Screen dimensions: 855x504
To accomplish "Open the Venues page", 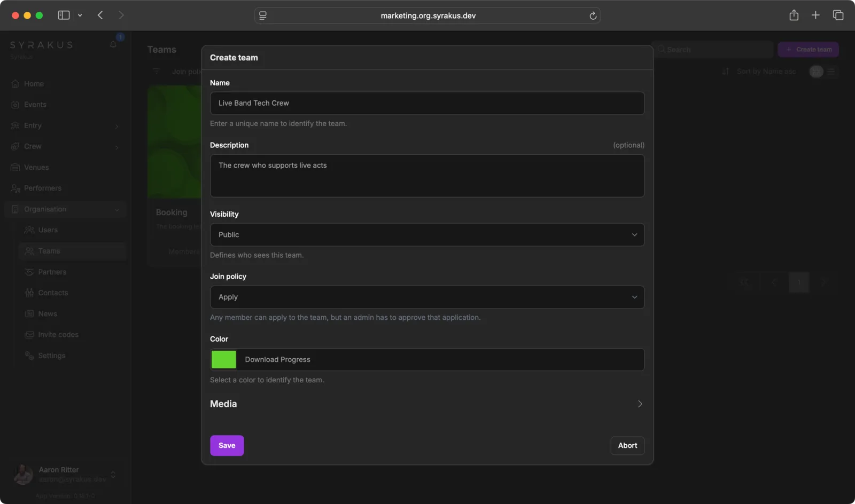I will [36, 167].
